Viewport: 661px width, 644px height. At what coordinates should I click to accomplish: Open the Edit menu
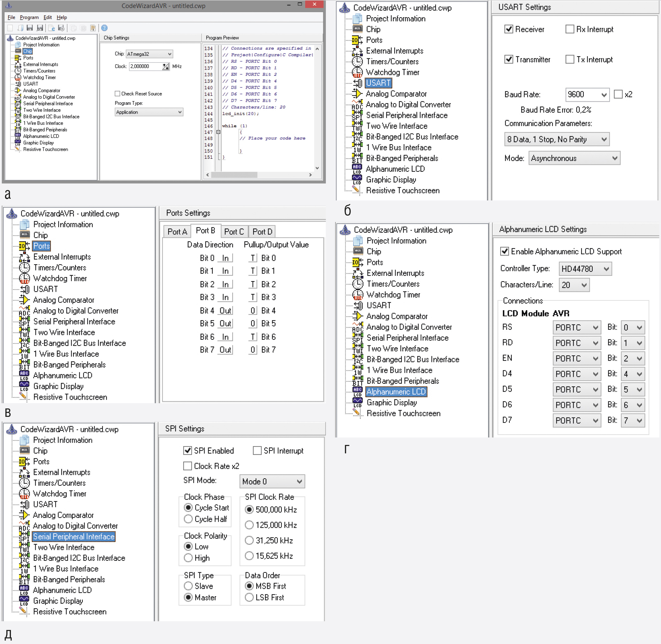pyautogui.click(x=48, y=17)
